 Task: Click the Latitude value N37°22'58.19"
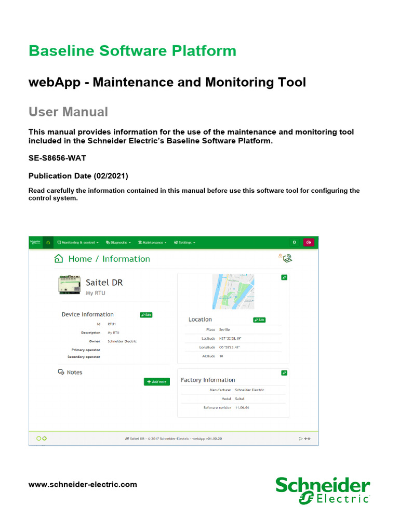point(230,339)
